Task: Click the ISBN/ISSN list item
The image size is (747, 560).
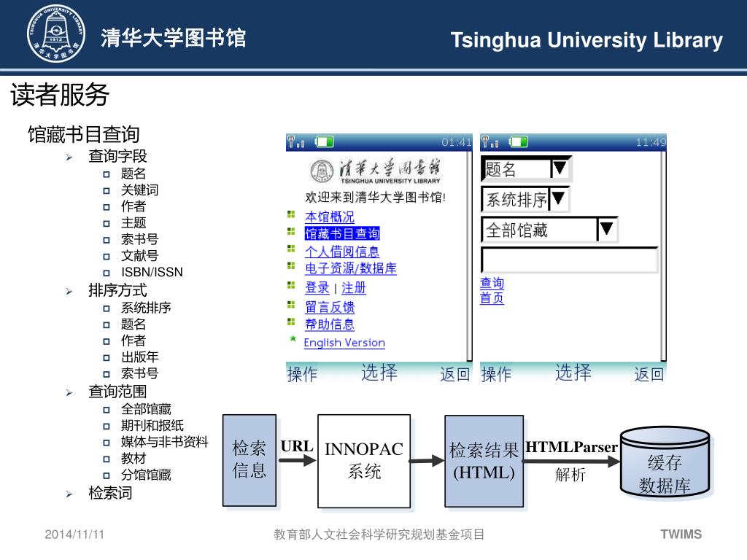Action: click(152, 272)
